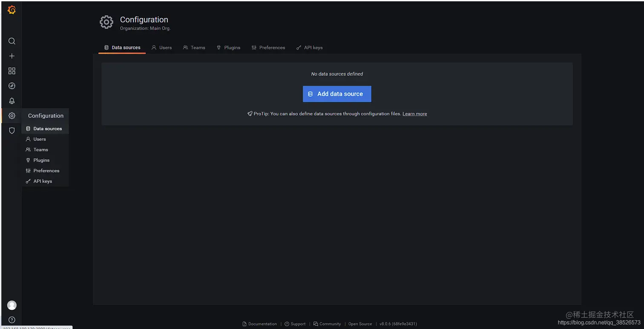The image size is (644, 329).
Task: Open the search magnifier in sidebar
Action: tap(12, 41)
